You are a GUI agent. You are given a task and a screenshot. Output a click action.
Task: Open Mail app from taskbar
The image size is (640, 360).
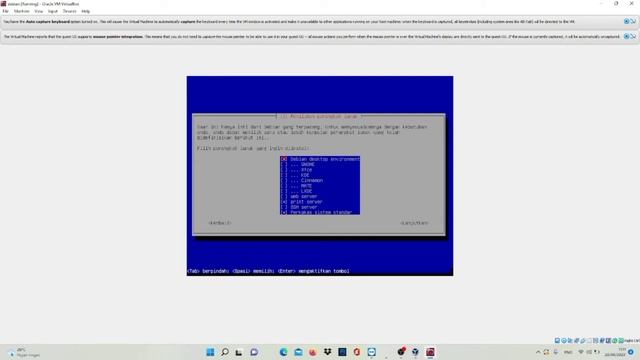coord(298,352)
